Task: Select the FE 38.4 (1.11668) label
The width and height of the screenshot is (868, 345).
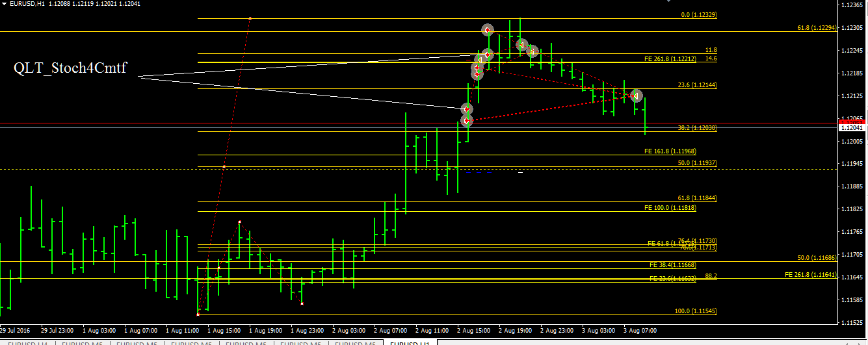Action: pyautogui.click(x=673, y=265)
